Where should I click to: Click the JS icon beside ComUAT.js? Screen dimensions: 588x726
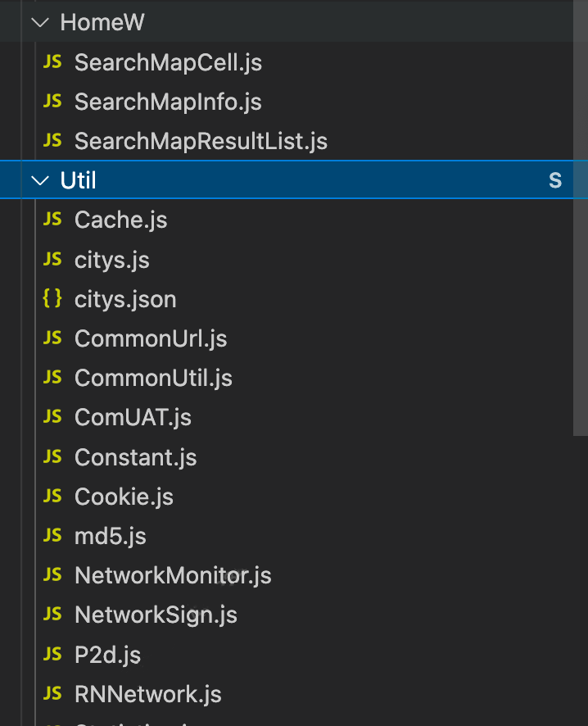point(52,417)
